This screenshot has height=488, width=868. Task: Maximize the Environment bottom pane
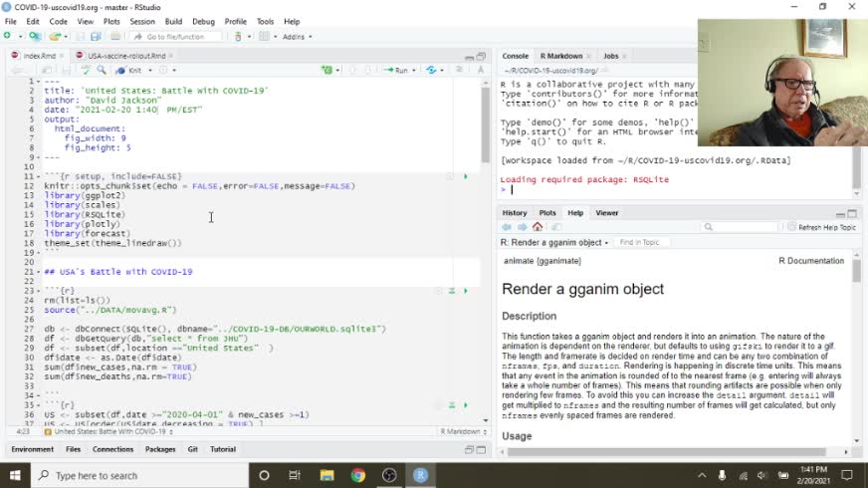tap(481, 450)
